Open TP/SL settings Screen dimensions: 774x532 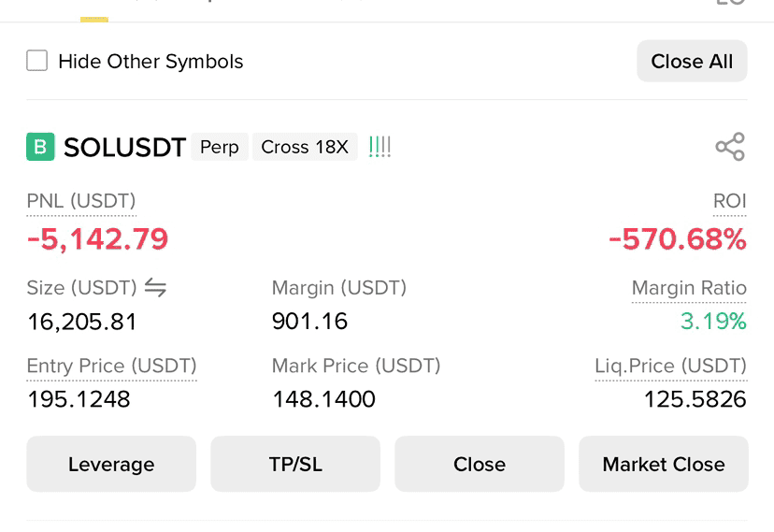click(x=295, y=464)
